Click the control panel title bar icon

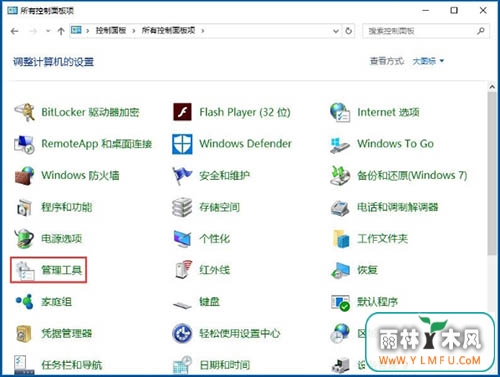[12, 10]
